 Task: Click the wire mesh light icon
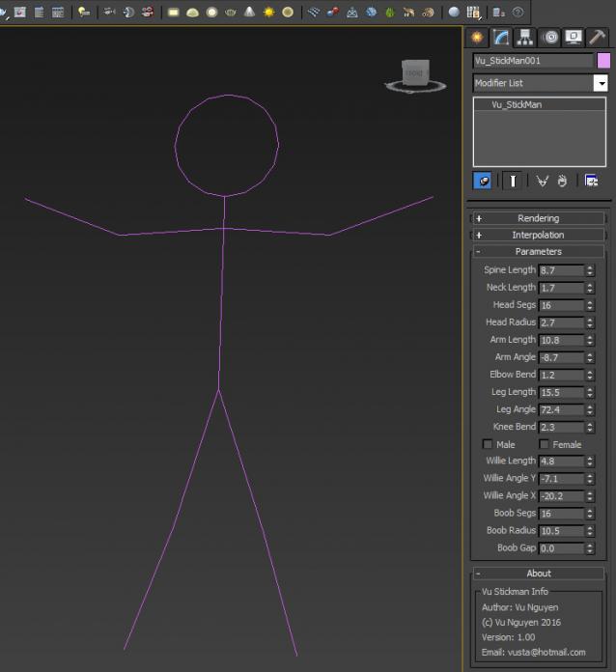click(231, 13)
